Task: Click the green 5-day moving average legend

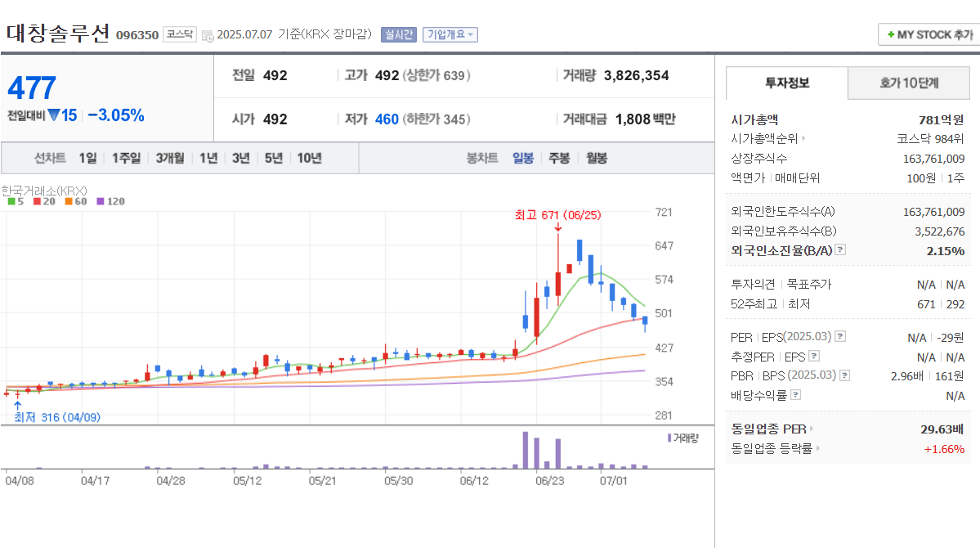Action: [x=16, y=201]
